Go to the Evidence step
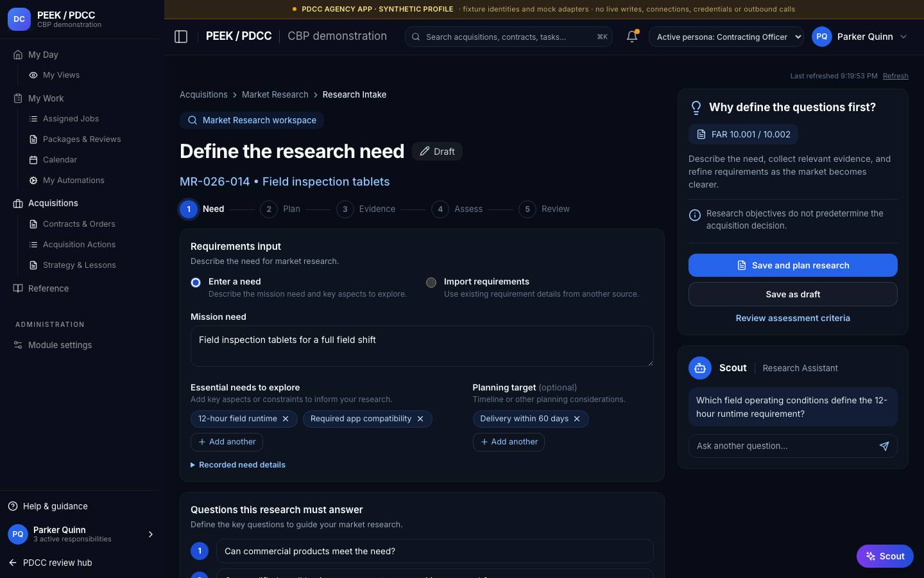This screenshot has width=924, height=578. (x=366, y=209)
